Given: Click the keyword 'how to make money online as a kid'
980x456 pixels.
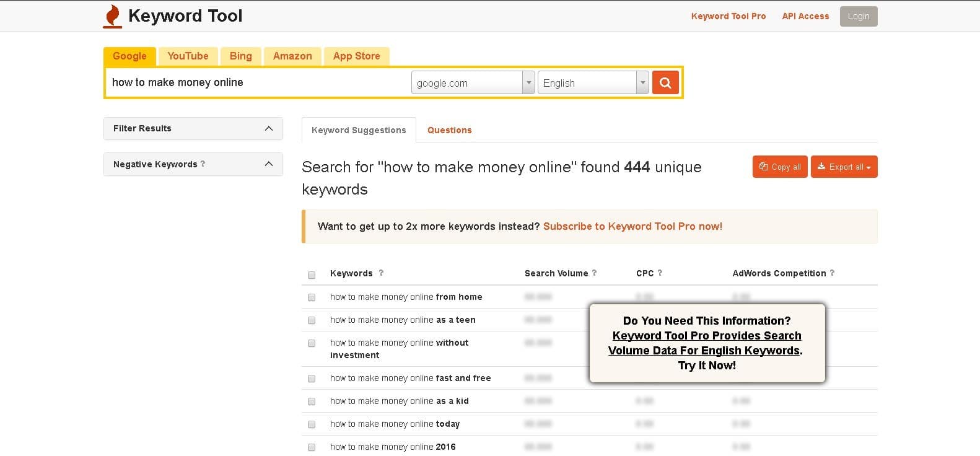Looking at the screenshot, I should click(x=400, y=401).
